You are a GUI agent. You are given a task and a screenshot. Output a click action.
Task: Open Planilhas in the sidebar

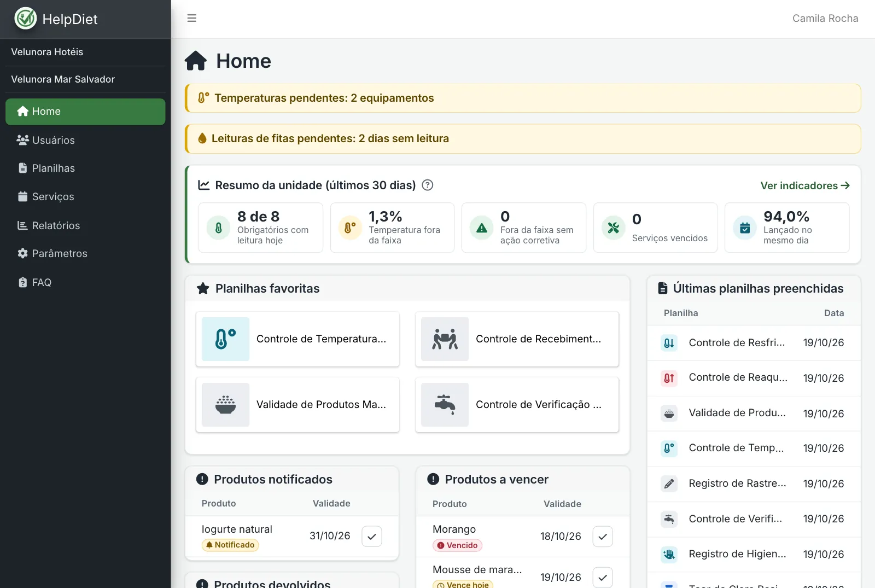[x=85, y=168]
